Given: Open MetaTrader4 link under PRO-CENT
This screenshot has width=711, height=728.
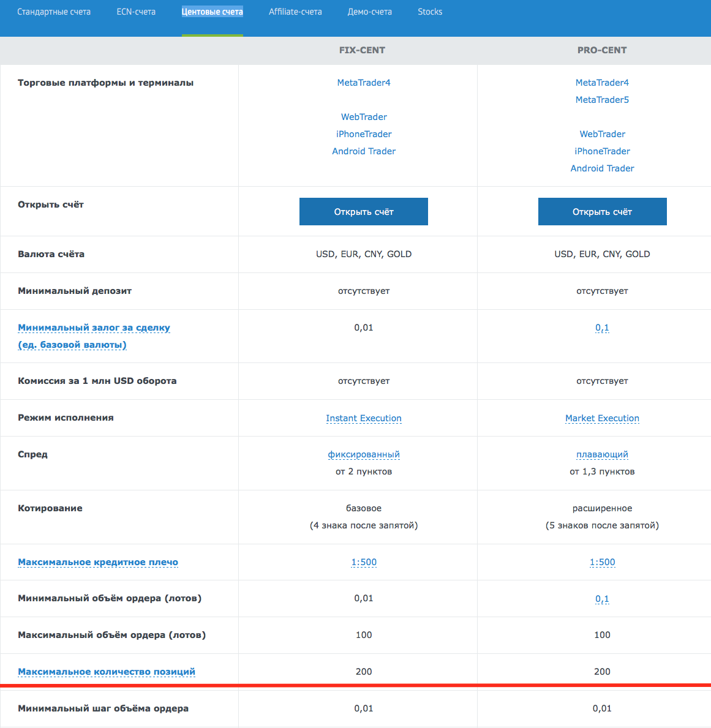Looking at the screenshot, I should [603, 83].
